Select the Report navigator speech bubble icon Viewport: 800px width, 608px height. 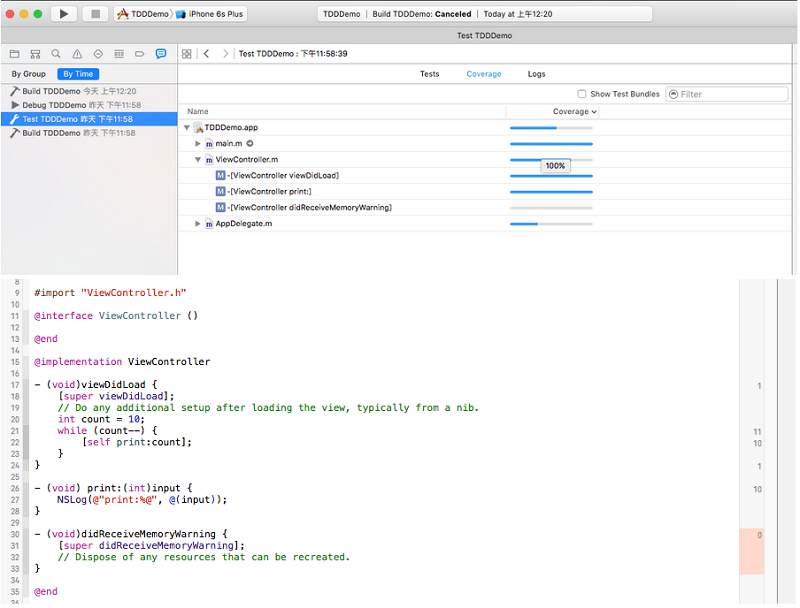coord(161,54)
